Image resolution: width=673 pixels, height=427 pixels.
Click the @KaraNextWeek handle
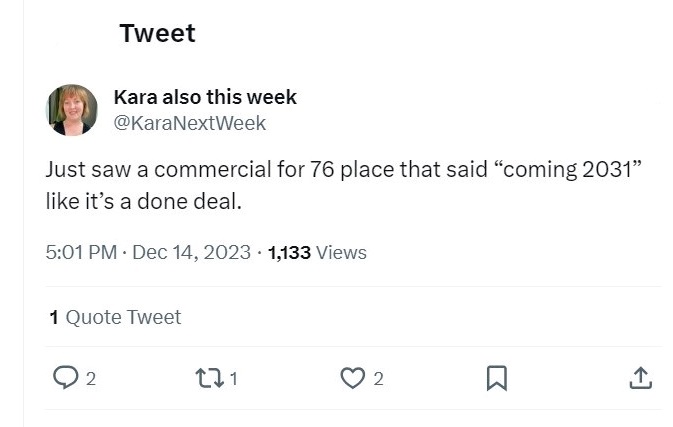(x=190, y=123)
